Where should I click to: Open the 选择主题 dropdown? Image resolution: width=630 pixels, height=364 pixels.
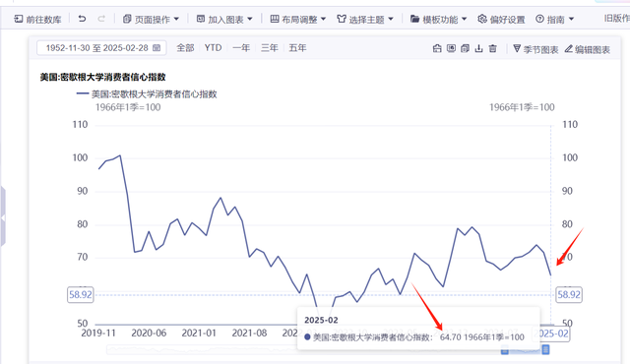tap(365, 19)
